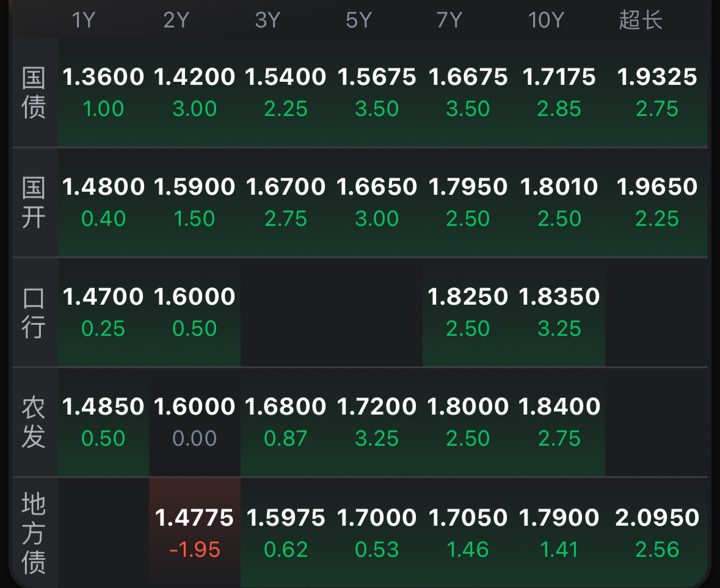Click red 地方债 2Y cell 1.4775

point(195,533)
